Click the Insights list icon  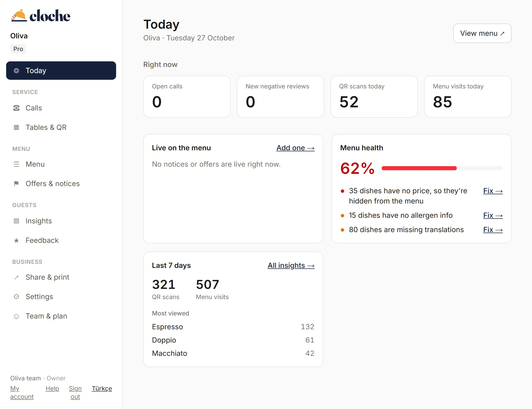click(16, 221)
